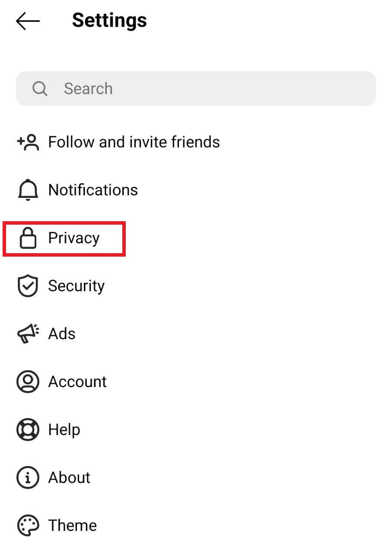392x553 pixels.
Task: Click the Security shield icon
Action: (28, 286)
